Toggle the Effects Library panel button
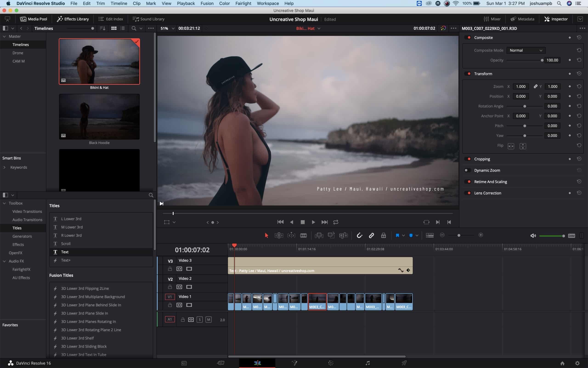Image resolution: width=588 pixels, height=368 pixels. 73,19
